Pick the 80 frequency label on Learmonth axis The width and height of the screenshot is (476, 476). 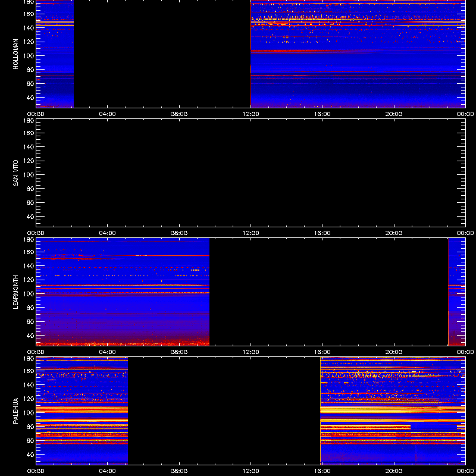pyautogui.click(x=30, y=308)
